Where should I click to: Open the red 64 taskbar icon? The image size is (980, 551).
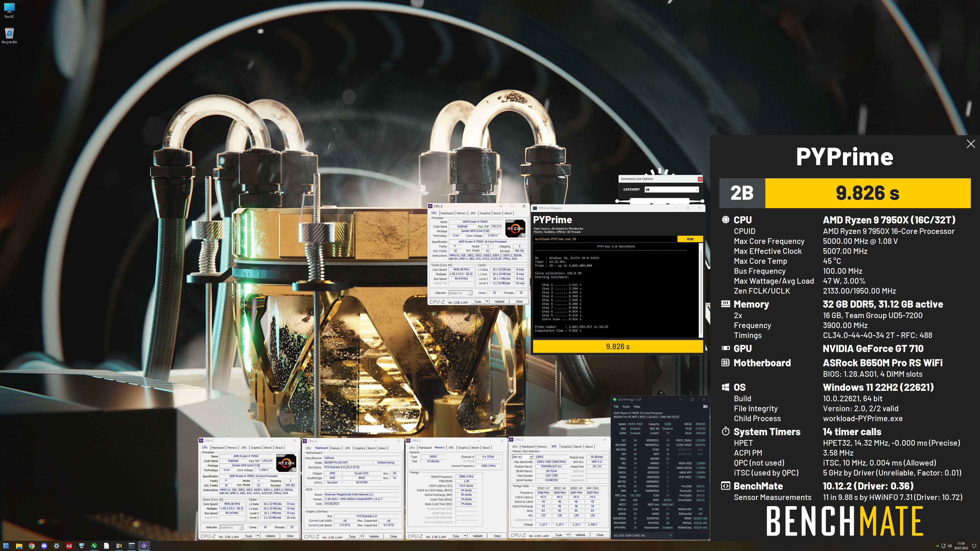69,546
